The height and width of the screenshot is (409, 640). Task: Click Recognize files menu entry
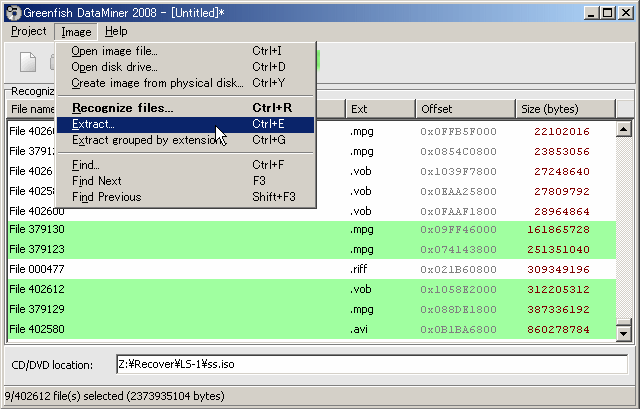point(122,107)
